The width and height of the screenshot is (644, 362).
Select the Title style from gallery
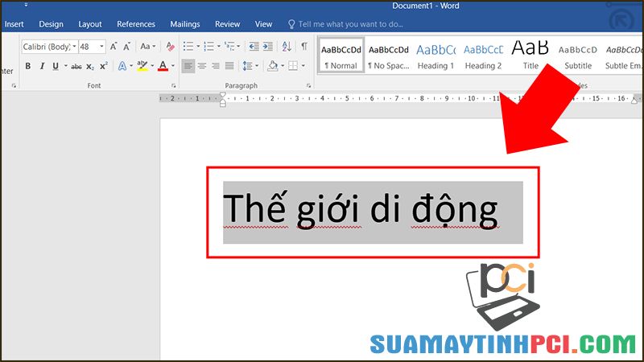point(530,55)
